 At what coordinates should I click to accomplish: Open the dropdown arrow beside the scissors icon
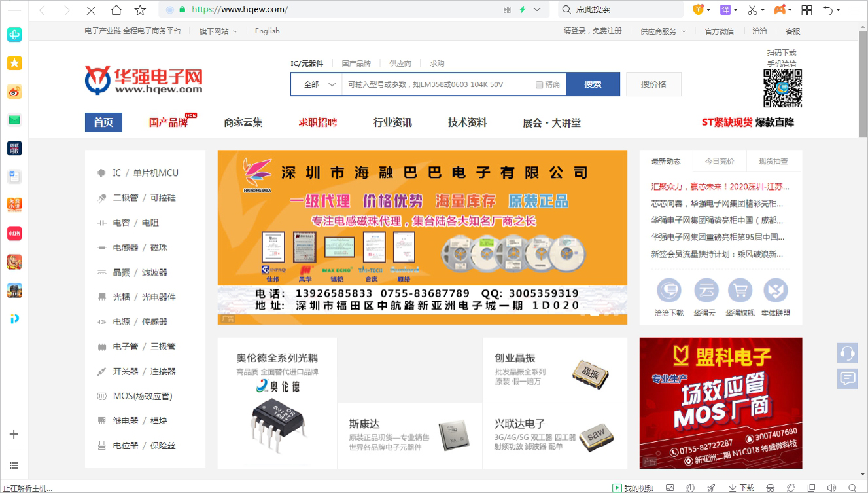pyautogui.click(x=763, y=10)
